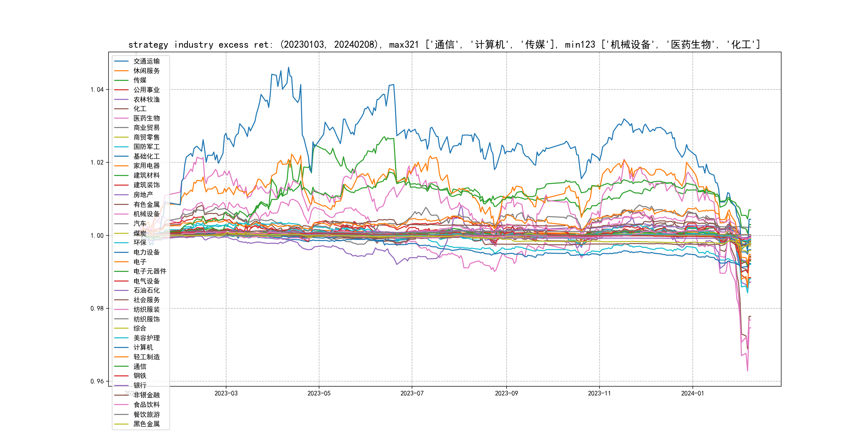Select the 家用电器 legend label
The width and height of the screenshot is (868, 434).
tap(146, 166)
